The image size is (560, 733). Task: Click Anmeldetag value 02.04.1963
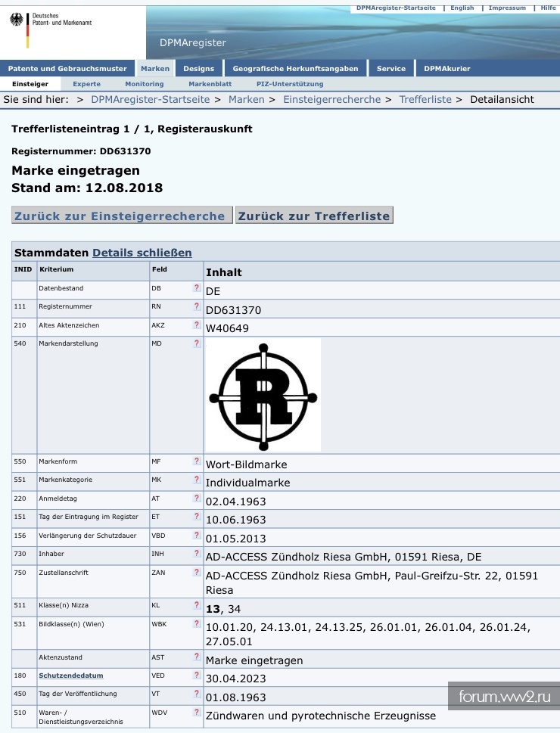[236, 502]
